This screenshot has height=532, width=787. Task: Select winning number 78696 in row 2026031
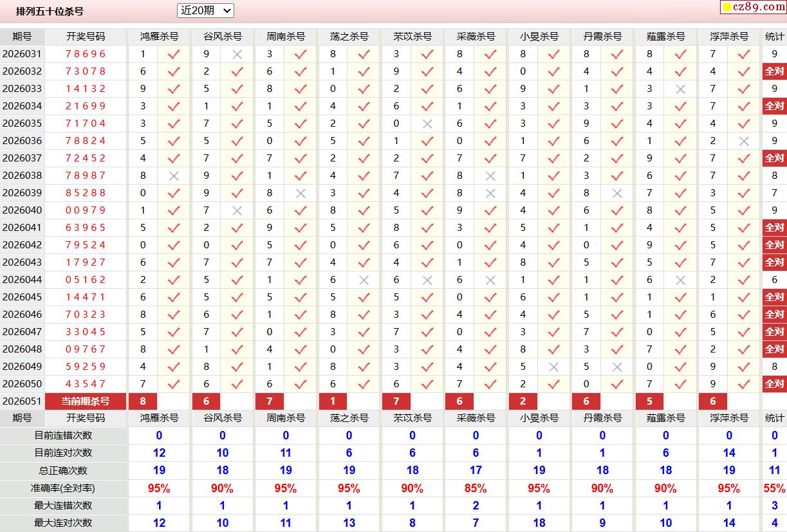tap(85, 54)
